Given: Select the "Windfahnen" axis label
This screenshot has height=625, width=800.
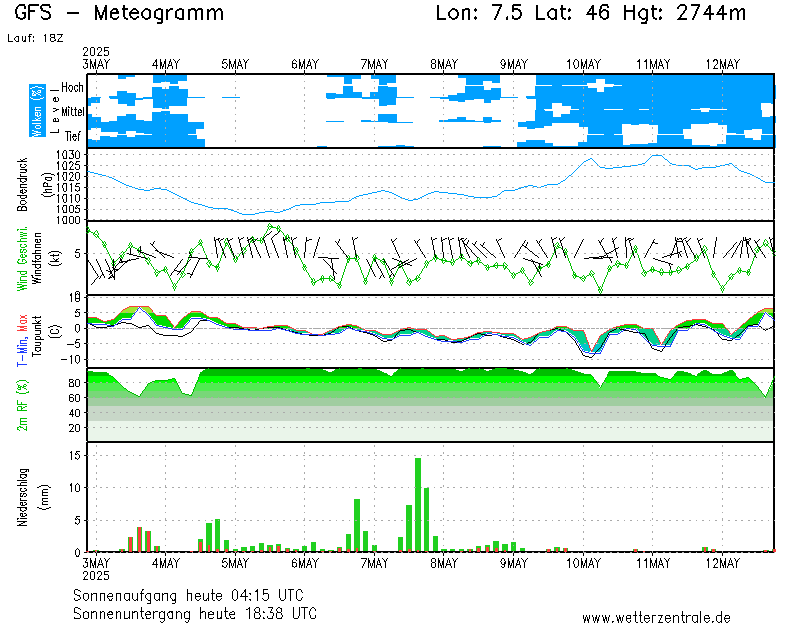Looking at the screenshot, I should click(38, 258).
